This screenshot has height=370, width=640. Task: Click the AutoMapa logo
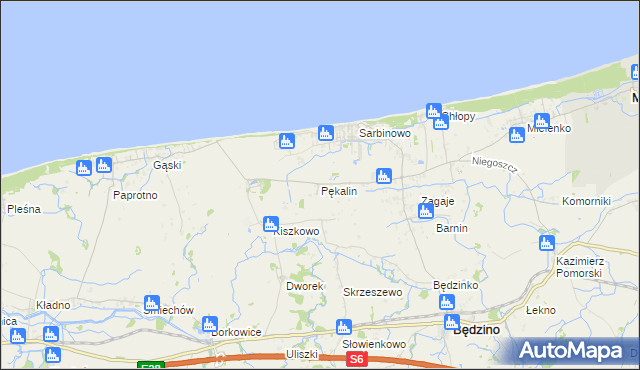[570, 351]
